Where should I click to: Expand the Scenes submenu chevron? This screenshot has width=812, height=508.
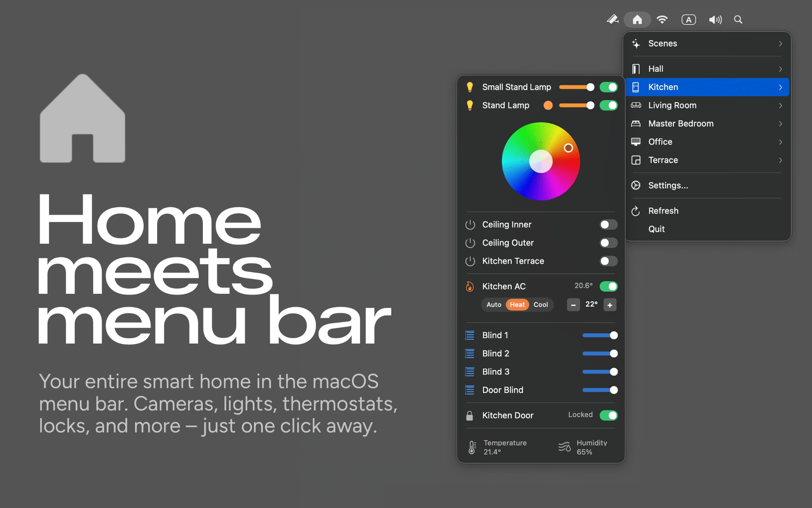point(780,44)
